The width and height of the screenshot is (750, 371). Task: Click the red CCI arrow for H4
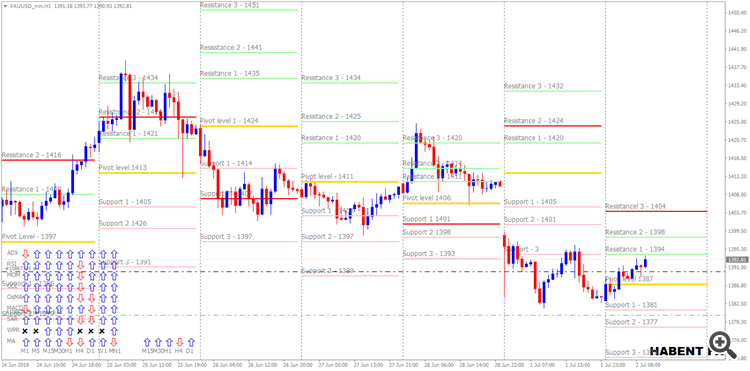pos(81,287)
